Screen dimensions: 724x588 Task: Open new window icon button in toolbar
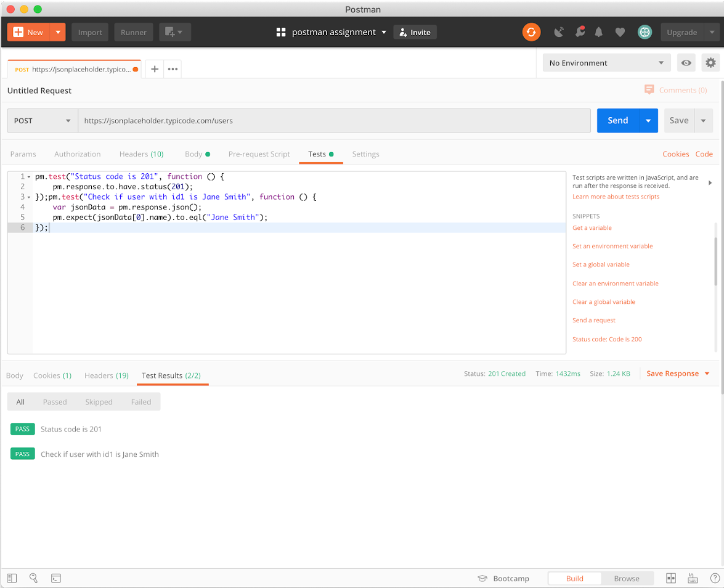(175, 32)
